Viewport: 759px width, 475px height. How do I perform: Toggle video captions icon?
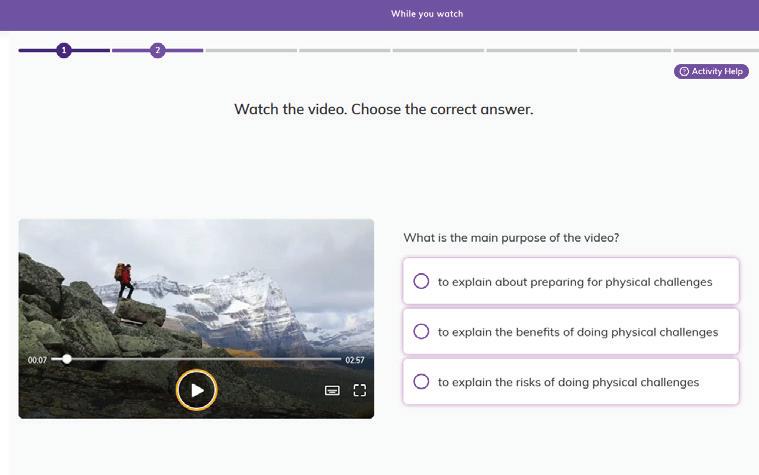[x=332, y=391]
